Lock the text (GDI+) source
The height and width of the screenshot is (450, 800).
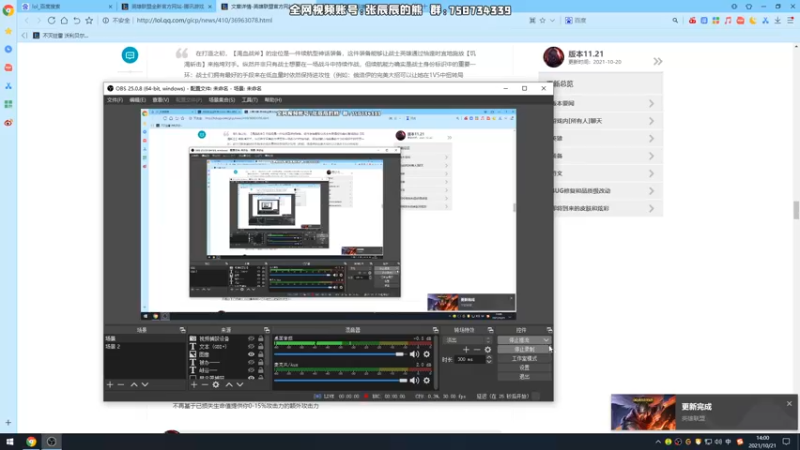261,346
